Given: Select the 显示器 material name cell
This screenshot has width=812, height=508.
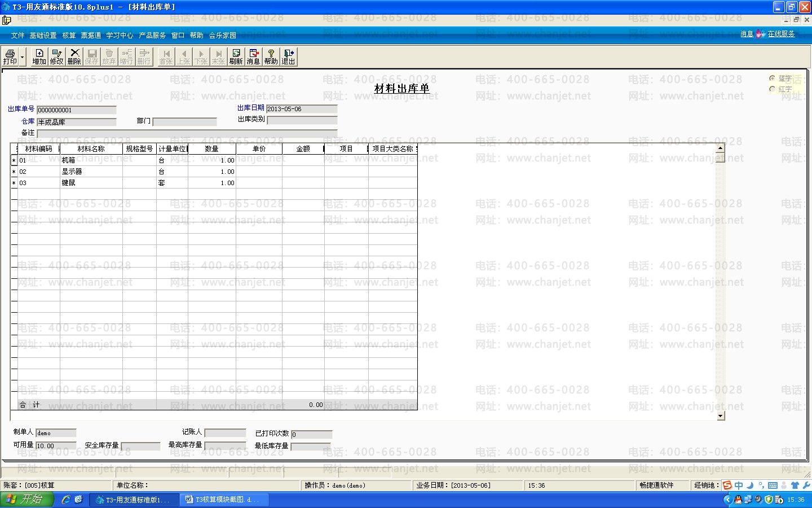Looking at the screenshot, I should coord(91,172).
